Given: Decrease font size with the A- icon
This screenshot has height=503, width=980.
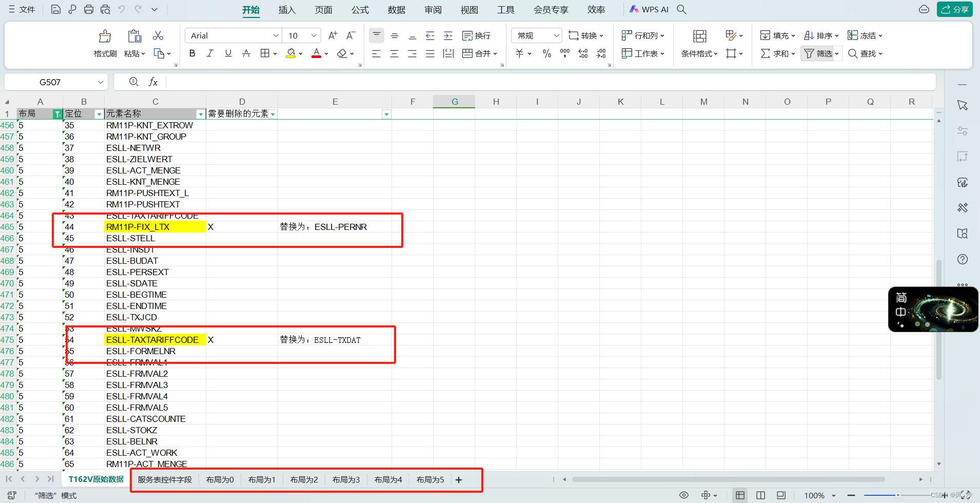Looking at the screenshot, I should pos(351,35).
